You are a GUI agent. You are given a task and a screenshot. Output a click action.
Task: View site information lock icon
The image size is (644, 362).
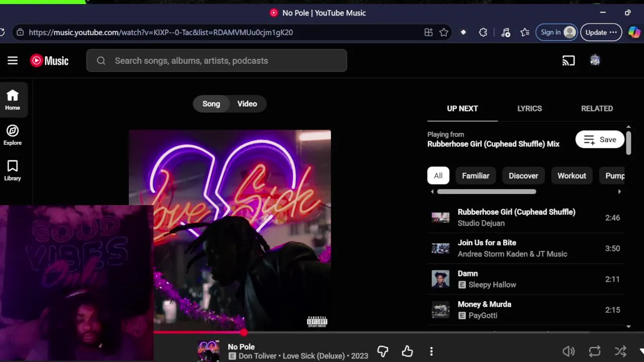pyautogui.click(x=20, y=32)
